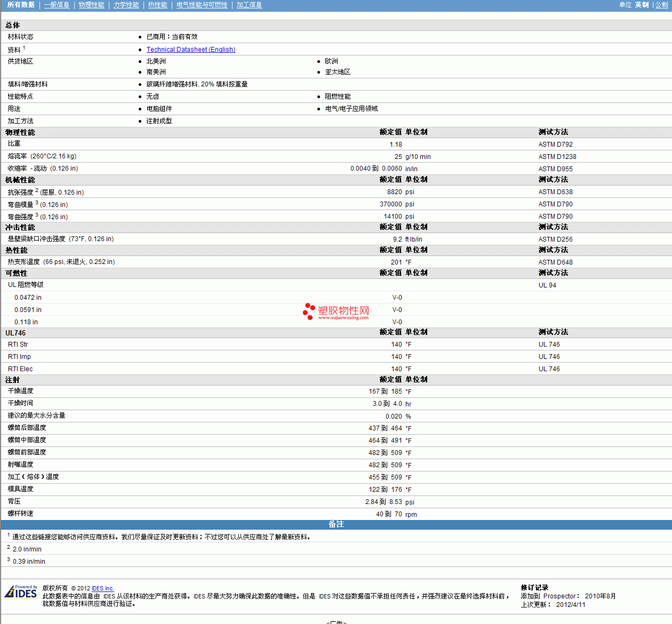
Task: Click the 注射 section header
Action: [336, 380]
